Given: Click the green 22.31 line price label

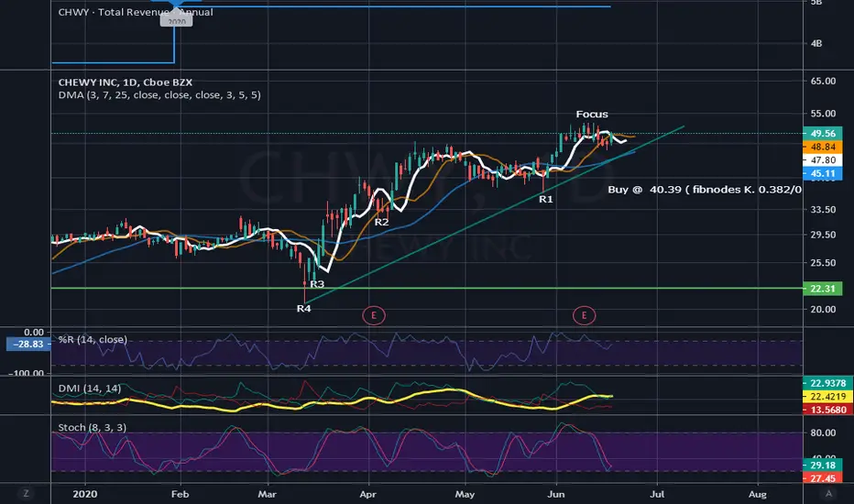Looking at the screenshot, I should tap(823, 289).
